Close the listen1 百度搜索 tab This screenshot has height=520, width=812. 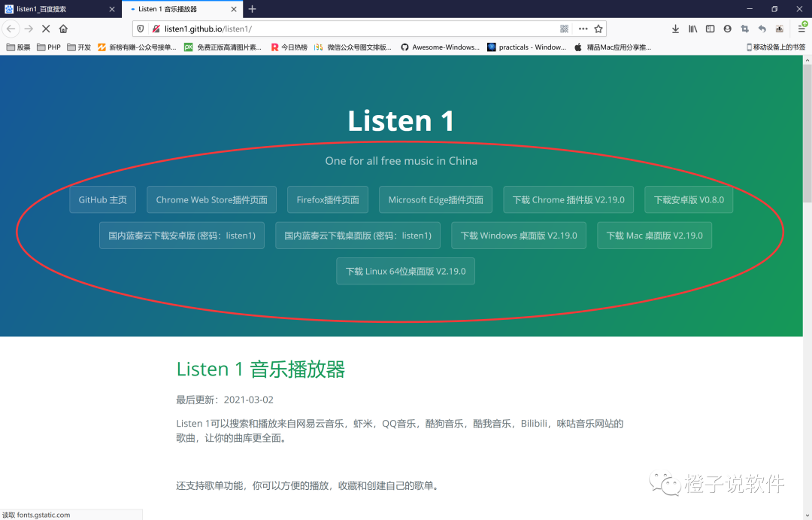pos(112,9)
